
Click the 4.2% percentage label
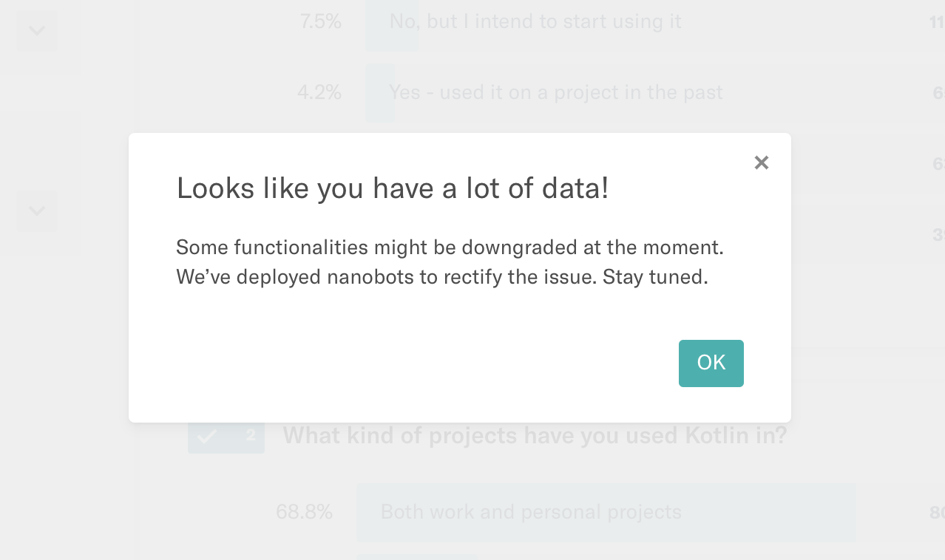coord(319,92)
